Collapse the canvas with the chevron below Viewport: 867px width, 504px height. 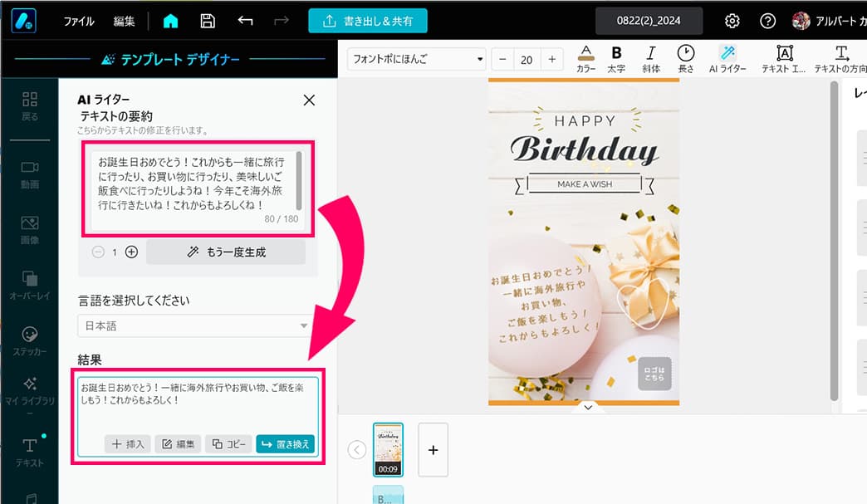pyautogui.click(x=588, y=408)
